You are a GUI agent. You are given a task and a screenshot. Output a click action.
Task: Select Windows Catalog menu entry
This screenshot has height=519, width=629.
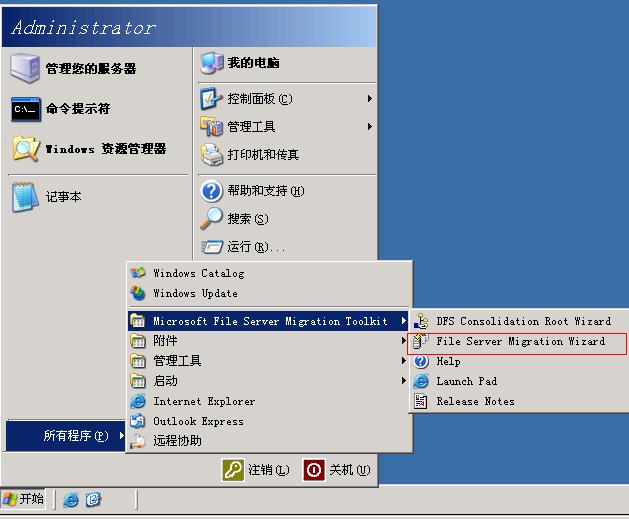pos(269,273)
